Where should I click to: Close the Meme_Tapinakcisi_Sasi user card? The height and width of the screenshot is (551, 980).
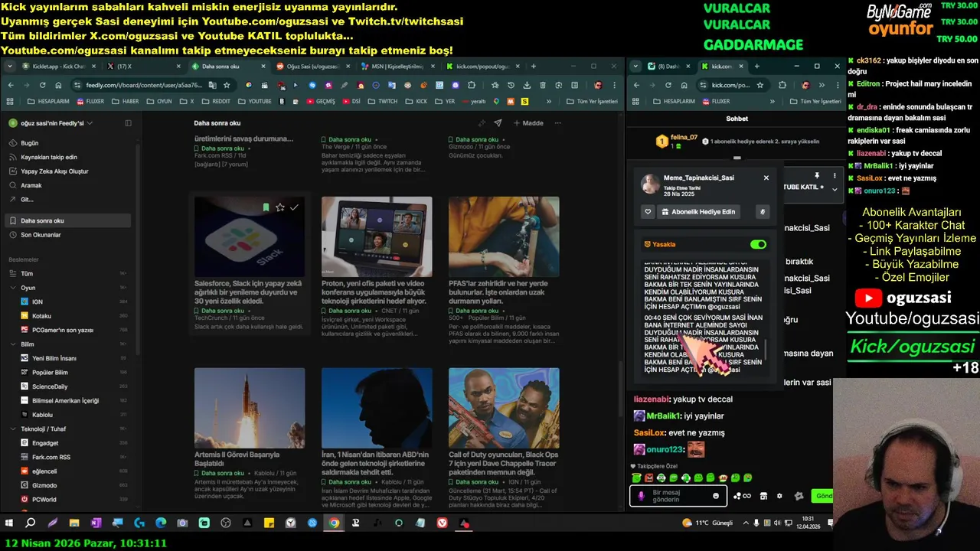(766, 178)
